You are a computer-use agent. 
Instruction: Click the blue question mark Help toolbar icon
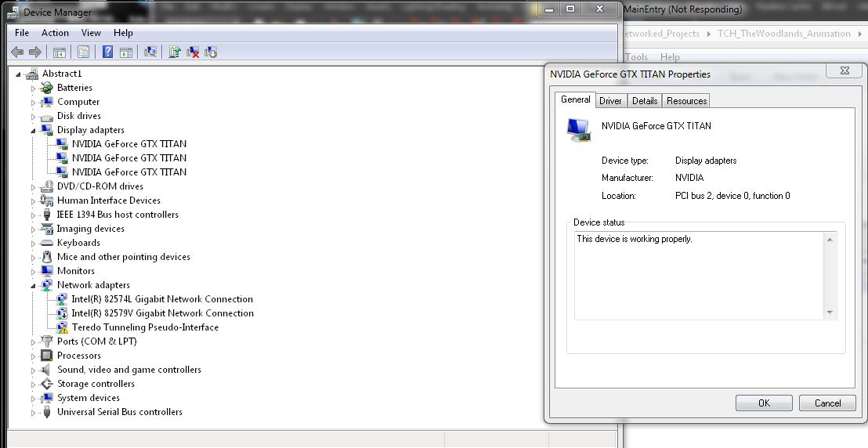pos(108,52)
